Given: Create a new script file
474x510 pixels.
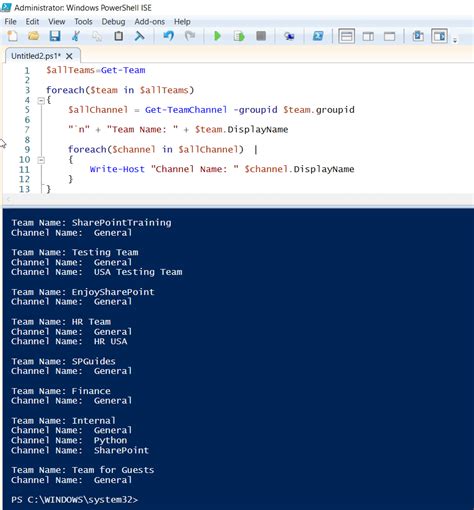Looking at the screenshot, I should pos(13,36).
